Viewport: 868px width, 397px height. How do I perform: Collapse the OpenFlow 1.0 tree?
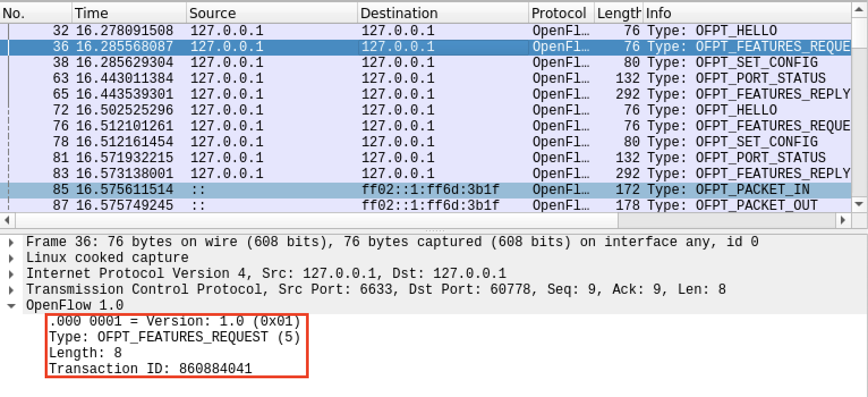click(12, 306)
